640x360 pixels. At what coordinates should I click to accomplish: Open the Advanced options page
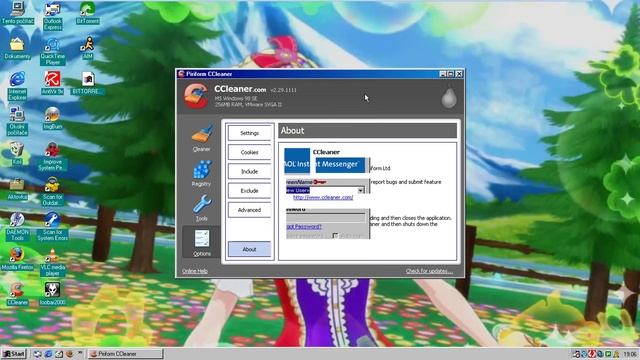pyautogui.click(x=249, y=210)
